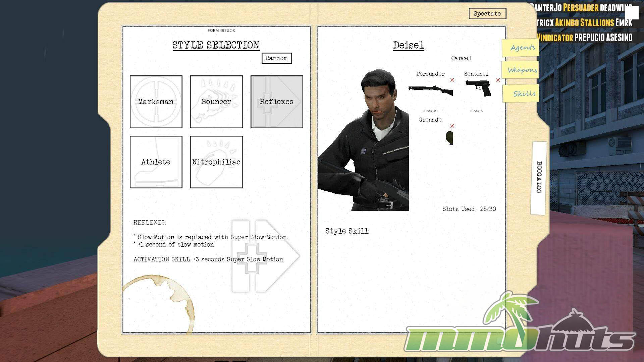Click the Sentinel pistol image

[478, 89]
